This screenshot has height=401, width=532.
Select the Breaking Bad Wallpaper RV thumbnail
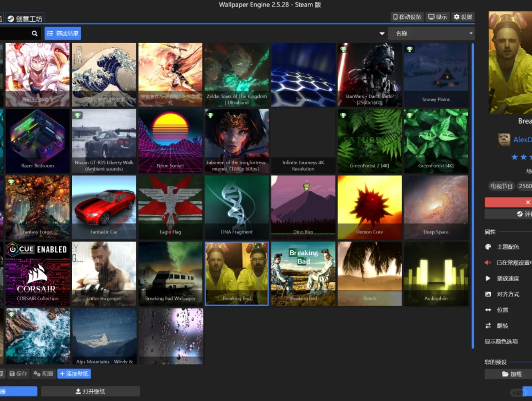pos(171,274)
